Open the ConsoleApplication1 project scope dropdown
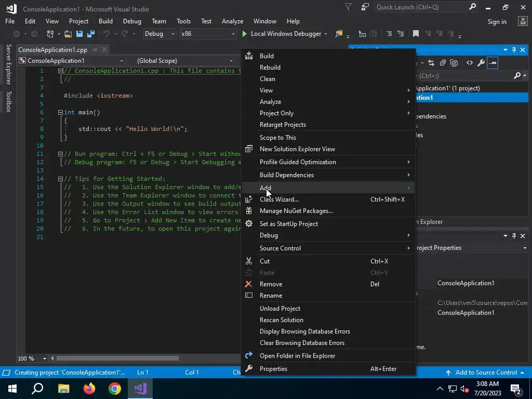Viewport: 532px width, 399px height. (71, 61)
